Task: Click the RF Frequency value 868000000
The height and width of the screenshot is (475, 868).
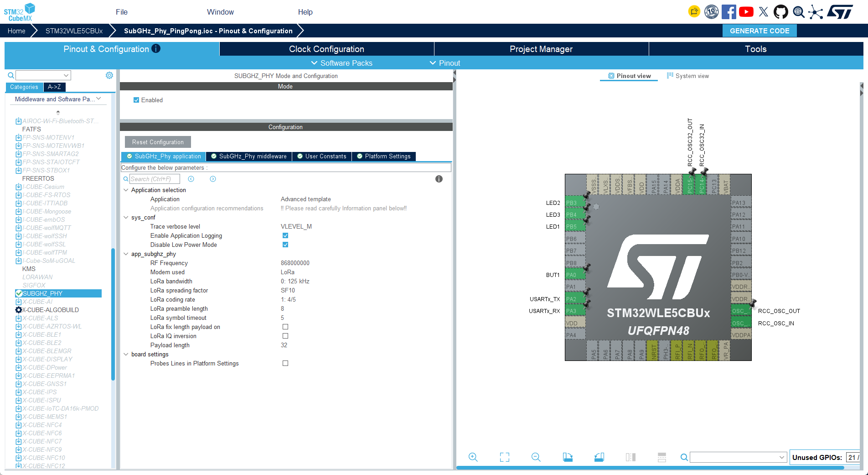Action: coord(295,263)
